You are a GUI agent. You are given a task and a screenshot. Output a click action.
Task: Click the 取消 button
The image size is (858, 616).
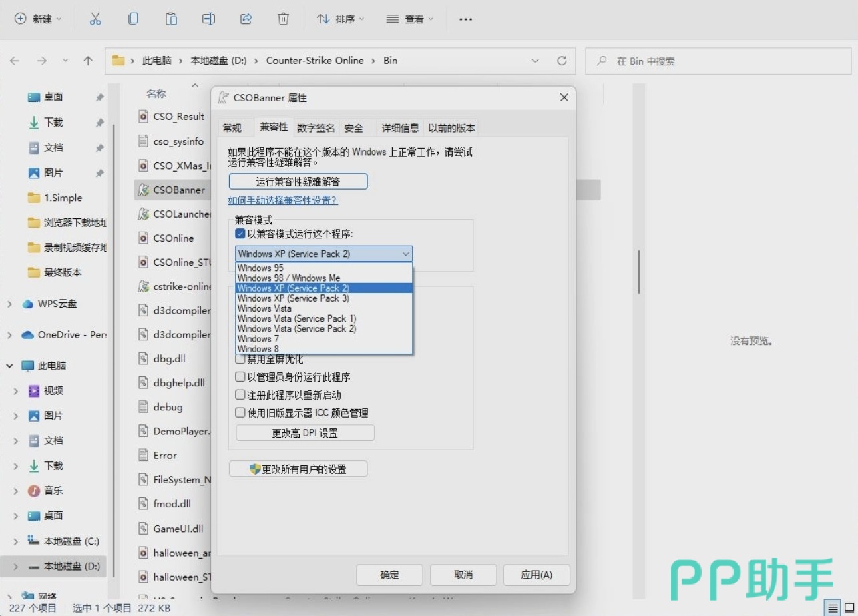tap(463, 575)
